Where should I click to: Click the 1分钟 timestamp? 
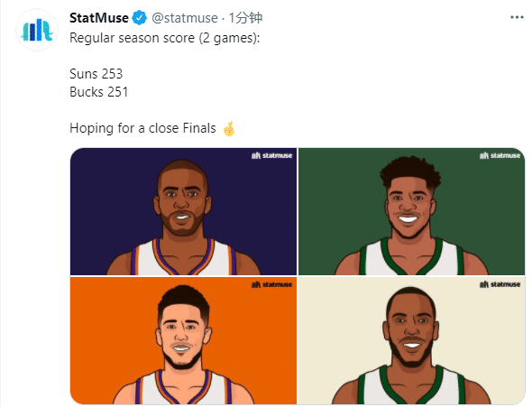pos(245,18)
